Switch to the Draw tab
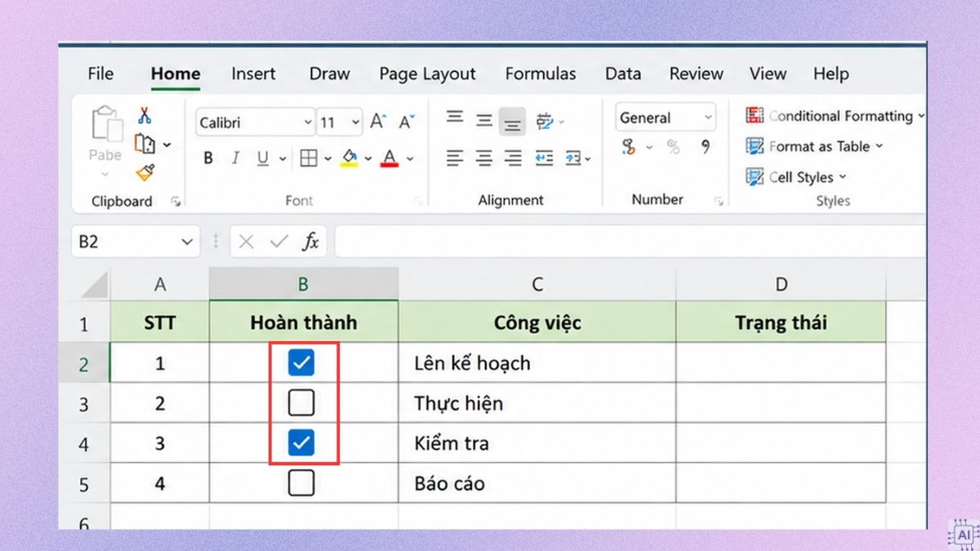This screenshot has height=551, width=980. point(329,73)
